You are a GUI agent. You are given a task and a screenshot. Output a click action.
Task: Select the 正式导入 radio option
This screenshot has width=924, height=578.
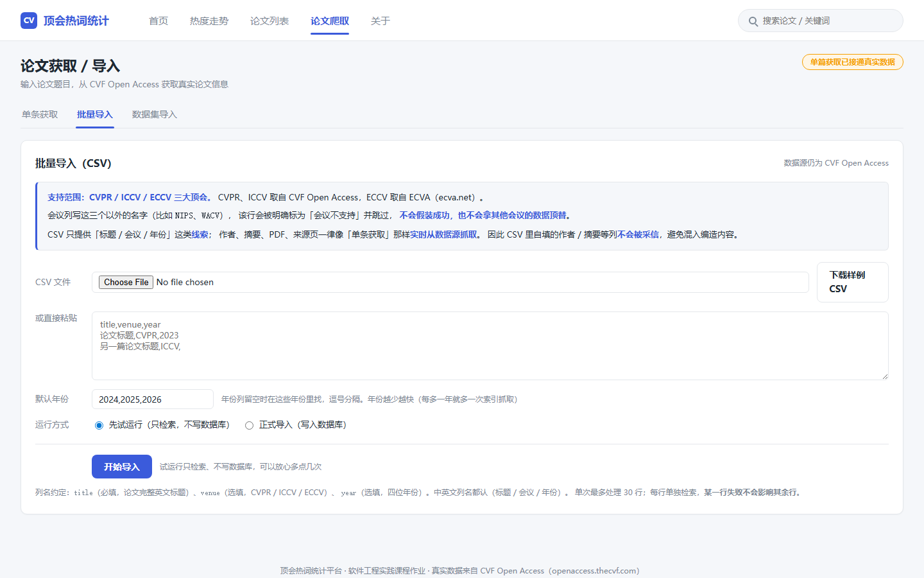tap(249, 425)
